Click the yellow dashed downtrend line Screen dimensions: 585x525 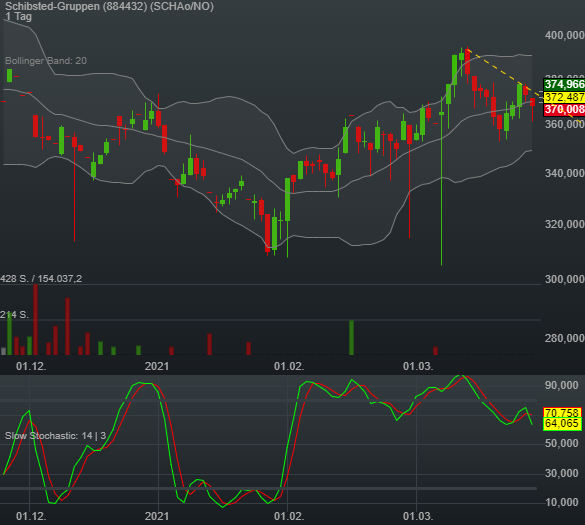click(x=504, y=72)
